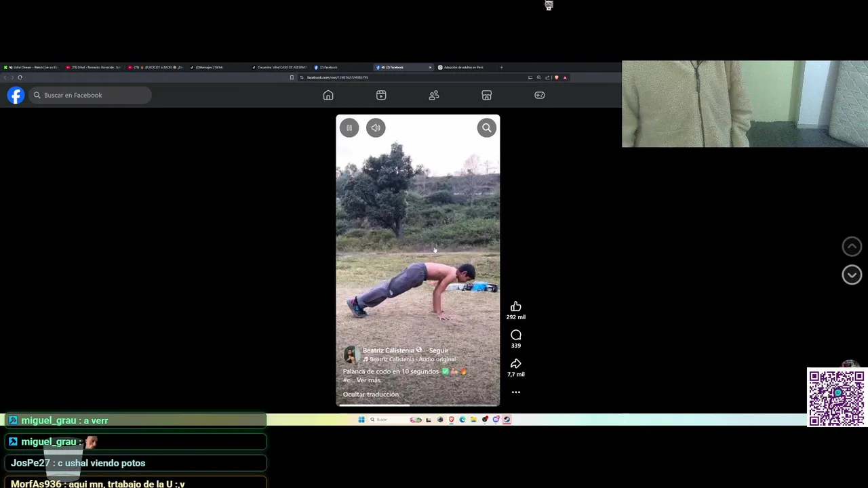Click JosPe27 chat message
The image size is (868, 488).
coord(136,463)
